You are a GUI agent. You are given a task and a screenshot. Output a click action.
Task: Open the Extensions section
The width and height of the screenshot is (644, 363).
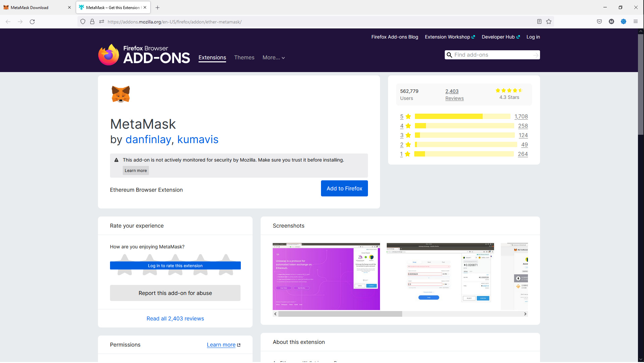tap(212, 58)
